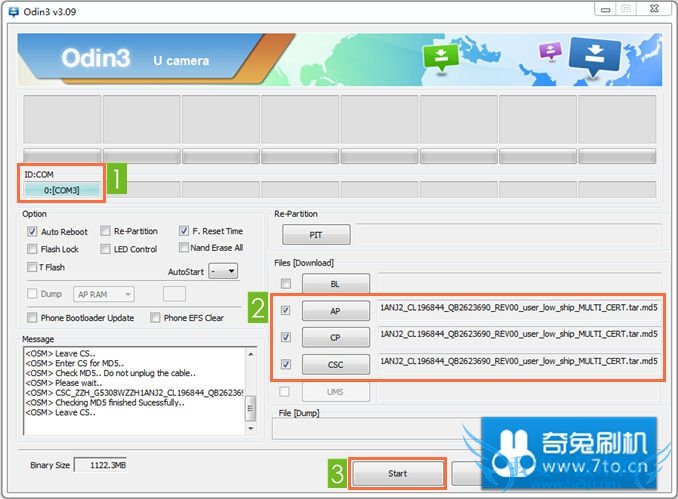Click log line 'Please wait..'
Image resolution: width=678 pixels, height=499 pixels.
[x=64, y=383]
